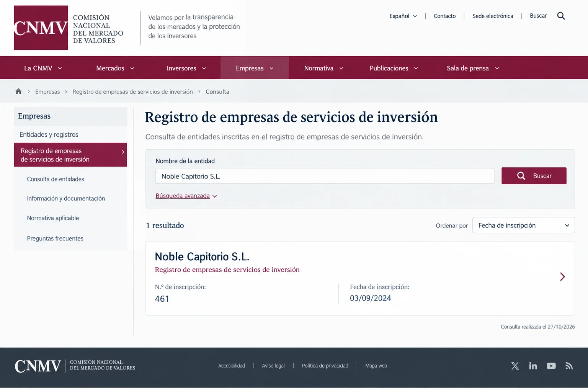Go to home via breadcrumb house icon
This screenshot has width=588, height=392.
18,91
